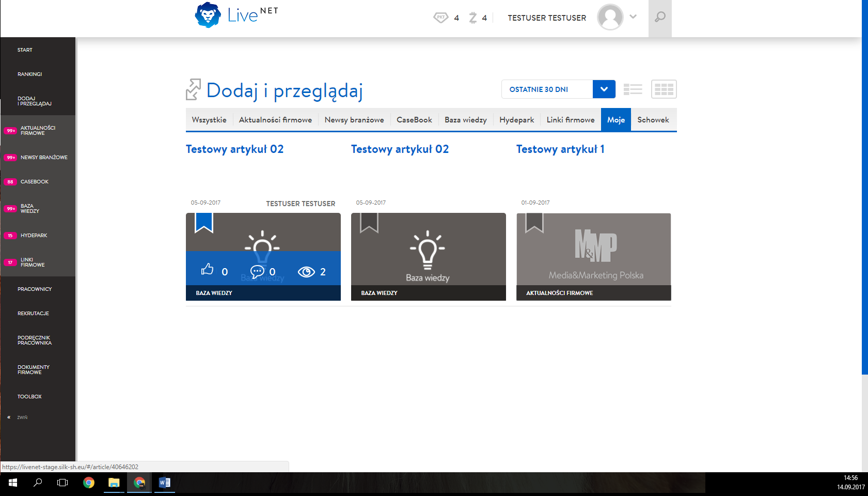Viewport: 868px width, 496px height.
Task: Select the CaseBook tab
Action: coord(414,120)
